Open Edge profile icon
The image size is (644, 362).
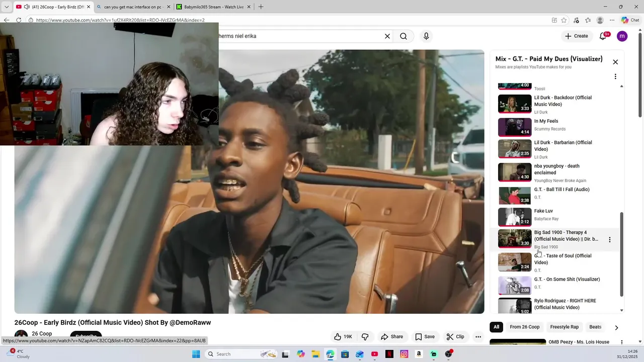pos(600,20)
